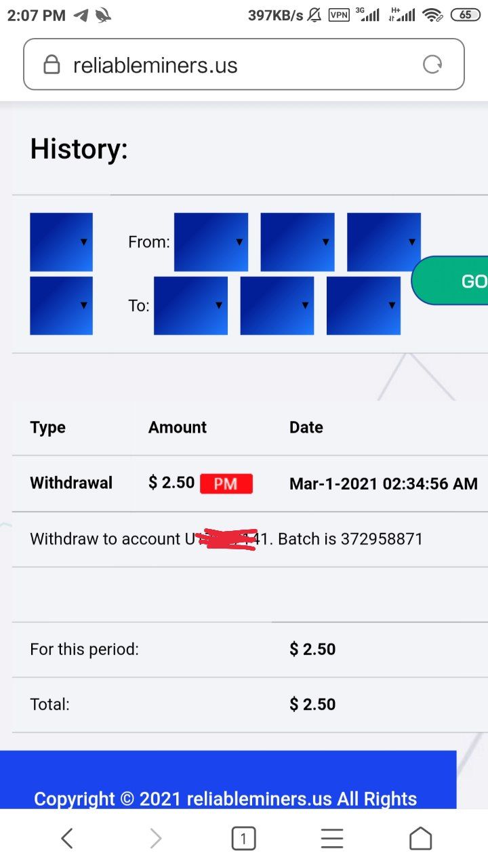Open the dropdown left of the To label

pos(61,306)
